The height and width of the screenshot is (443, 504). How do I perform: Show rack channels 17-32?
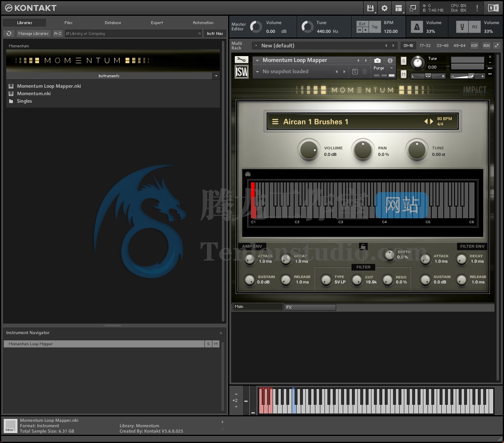[x=425, y=46]
